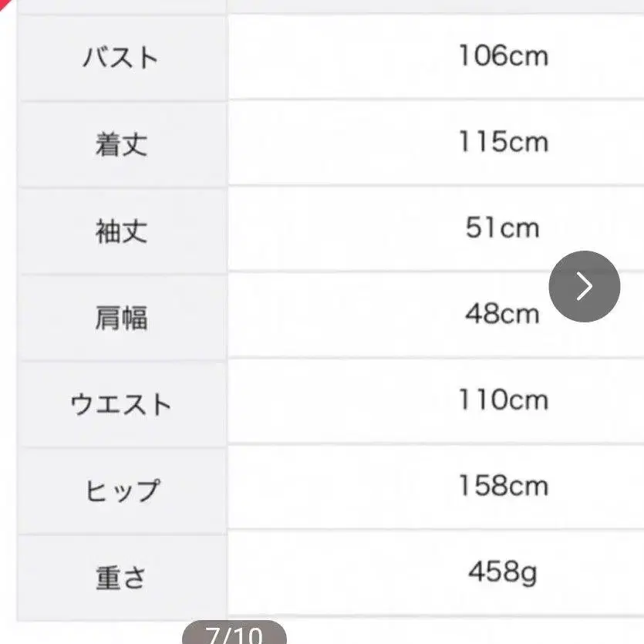The height and width of the screenshot is (644, 644).
Task: Select the 重さ row label
Action: point(121,577)
